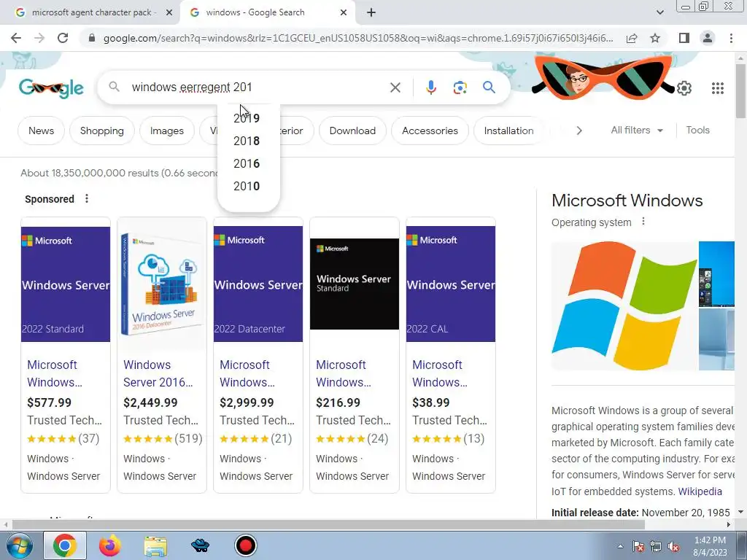Open a new browser tab
The width and height of the screenshot is (747, 560).
click(371, 13)
